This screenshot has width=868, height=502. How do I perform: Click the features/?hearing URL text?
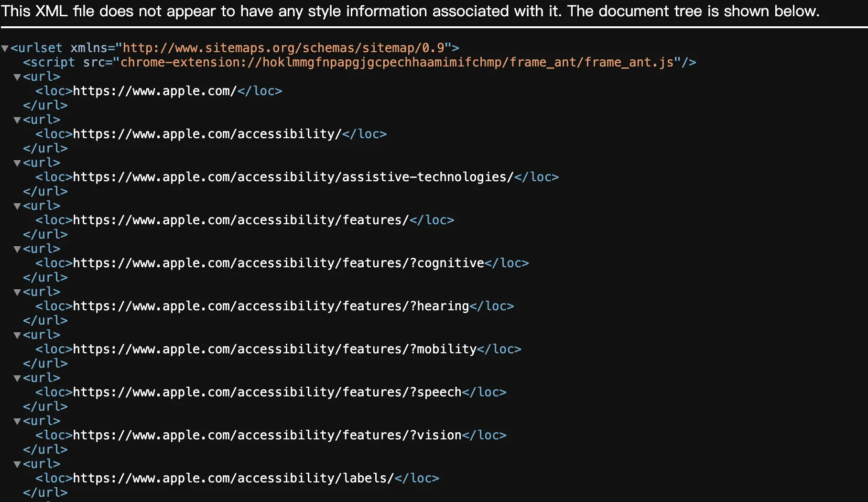click(271, 306)
